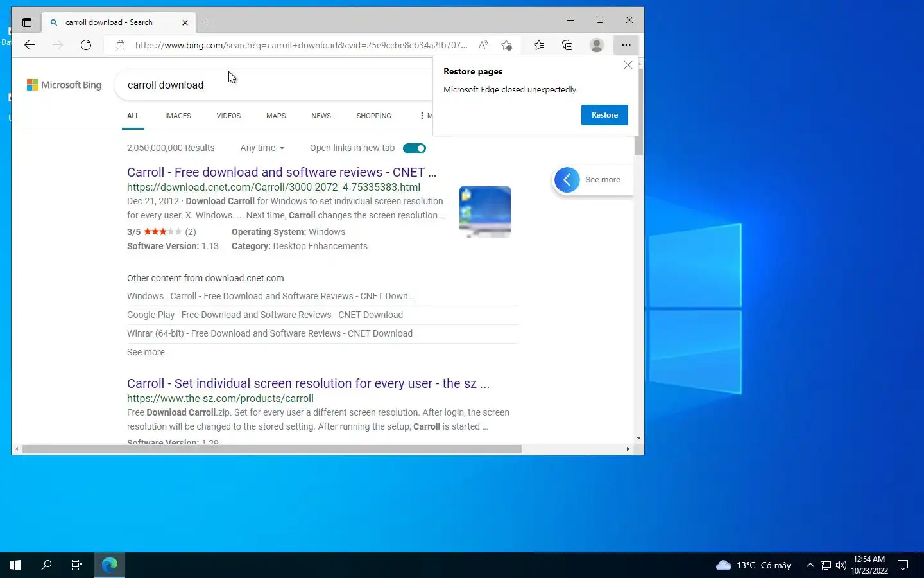Viewport: 924px width, 578px height.
Task: Click the download.cnet.com URL link
Action: coord(273,187)
